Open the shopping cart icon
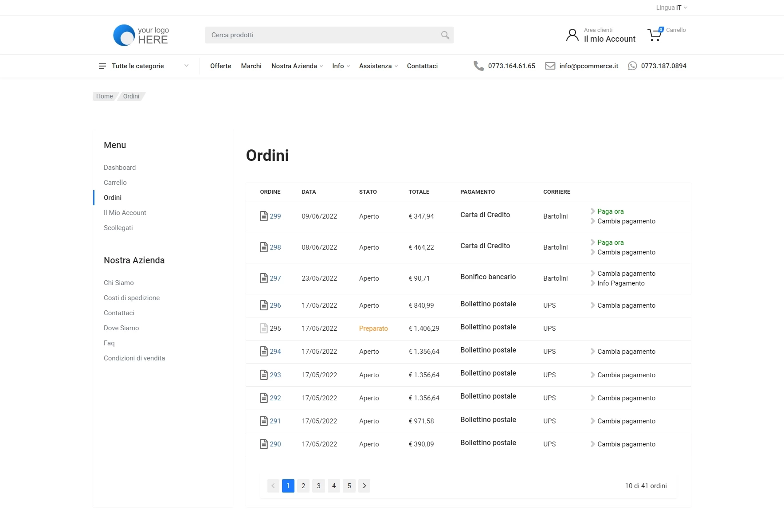 (x=655, y=35)
